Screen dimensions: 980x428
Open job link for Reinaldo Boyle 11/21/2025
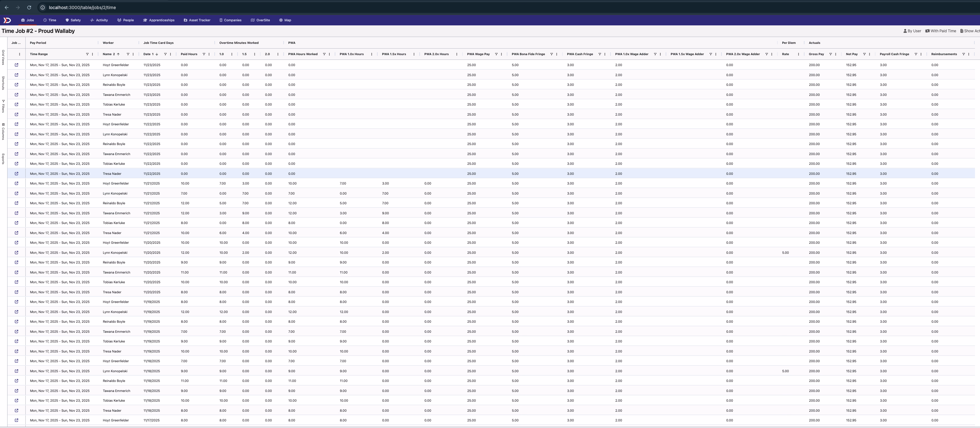click(16, 203)
